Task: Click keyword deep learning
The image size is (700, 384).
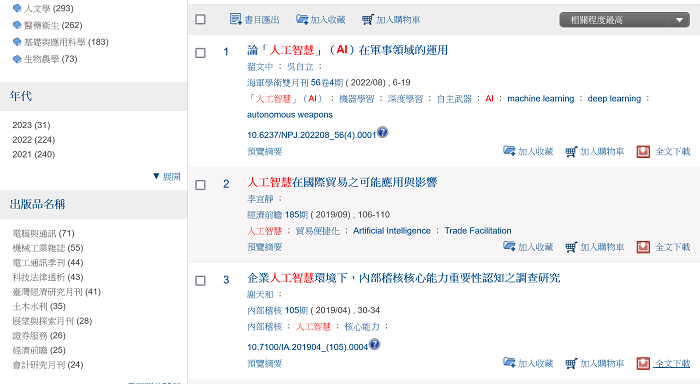Action: click(614, 99)
